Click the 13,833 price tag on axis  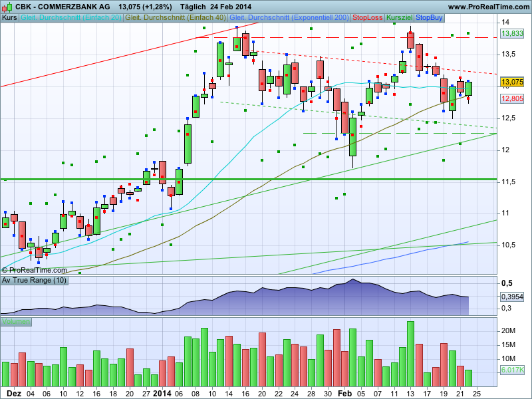tap(512, 34)
